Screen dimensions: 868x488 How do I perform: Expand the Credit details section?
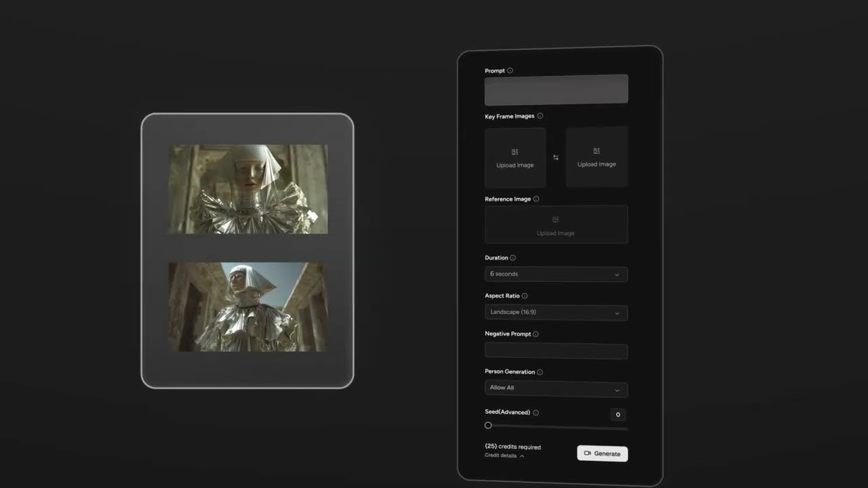505,455
